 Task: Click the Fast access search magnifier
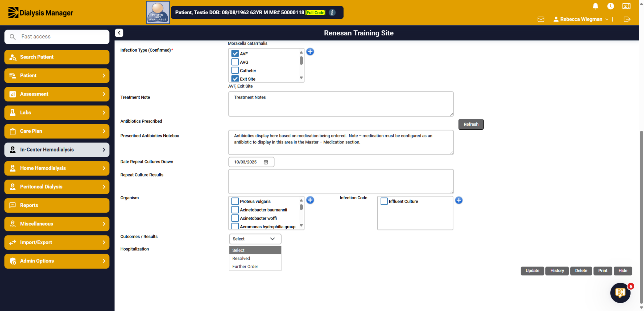point(13,37)
